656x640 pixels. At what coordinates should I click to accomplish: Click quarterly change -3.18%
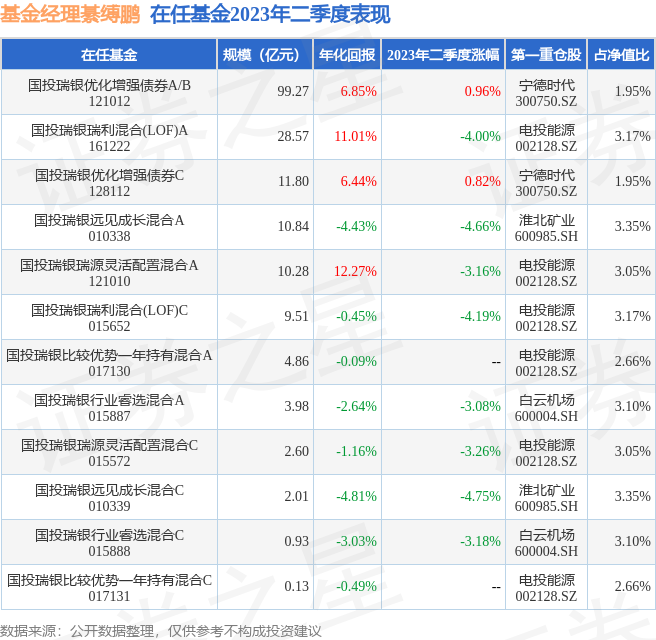click(x=480, y=541)
